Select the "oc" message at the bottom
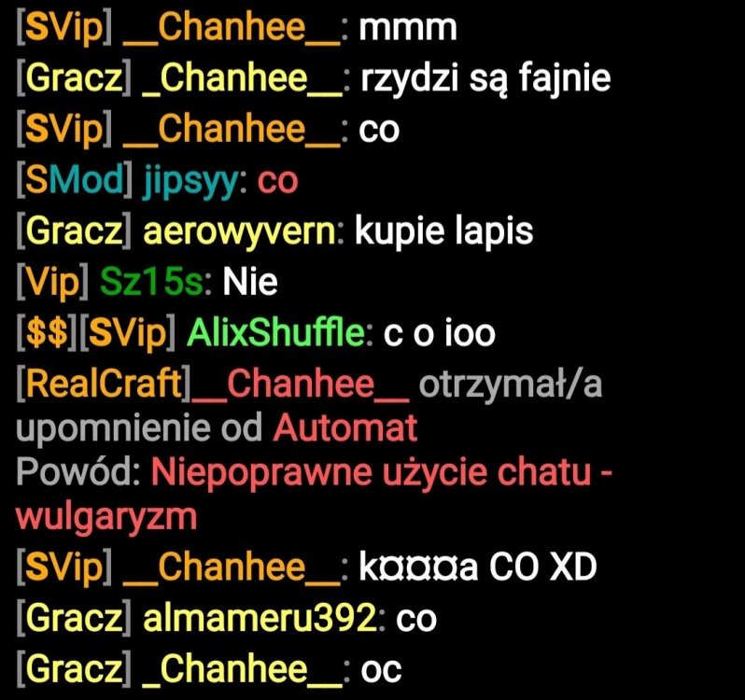Screen dimensions: 745x700 381,670
